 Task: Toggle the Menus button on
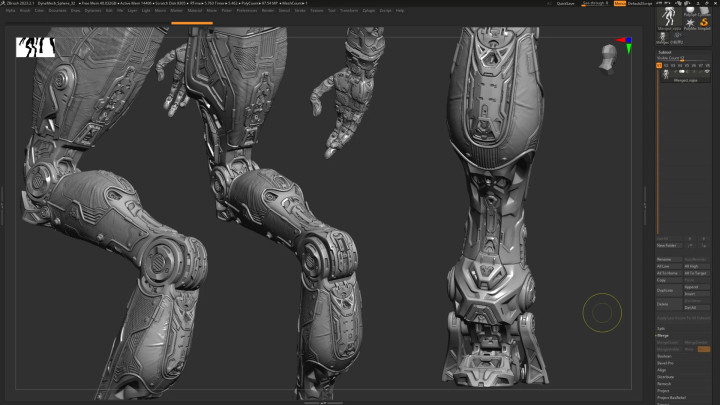tap(619, 3)
